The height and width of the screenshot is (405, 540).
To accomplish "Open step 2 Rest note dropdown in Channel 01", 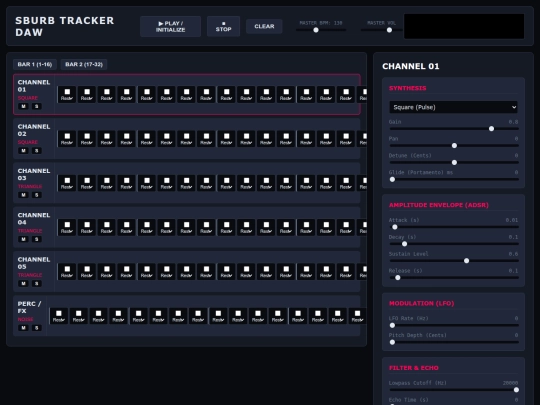I will pos(87,98).
